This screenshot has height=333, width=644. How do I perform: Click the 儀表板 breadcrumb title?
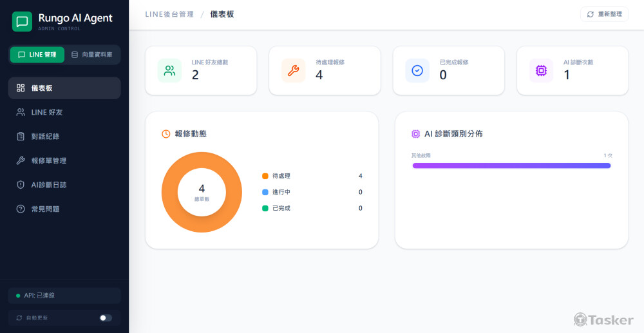click(222, 14)
